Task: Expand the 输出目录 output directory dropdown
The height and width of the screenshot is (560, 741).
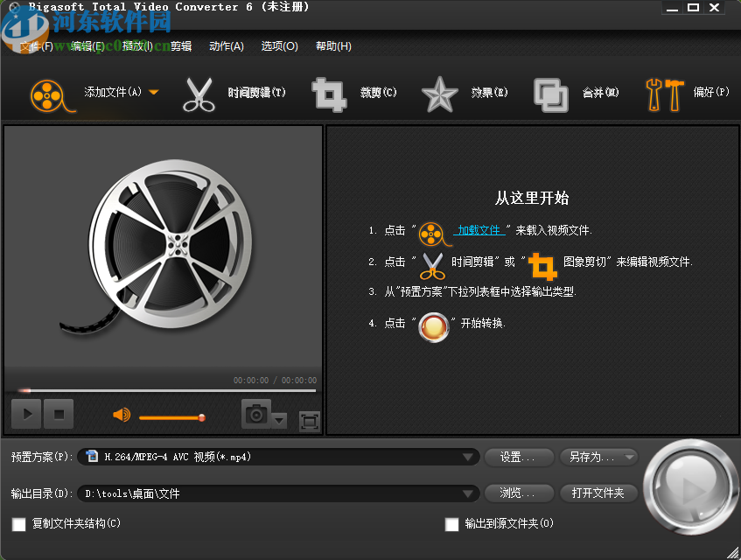Action: click(469, 493)
